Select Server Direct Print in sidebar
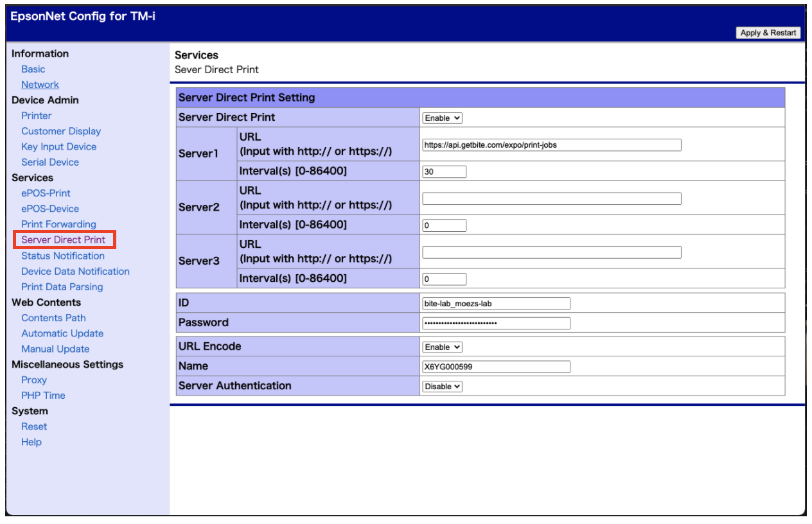Screen dimensions: 812x524 click(64, 240)
